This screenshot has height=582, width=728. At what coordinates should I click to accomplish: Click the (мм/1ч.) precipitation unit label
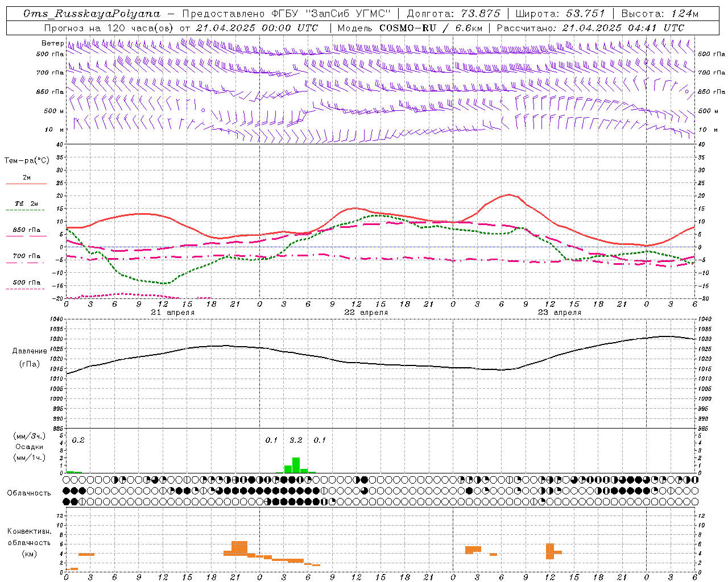click(x=30, y=458)
